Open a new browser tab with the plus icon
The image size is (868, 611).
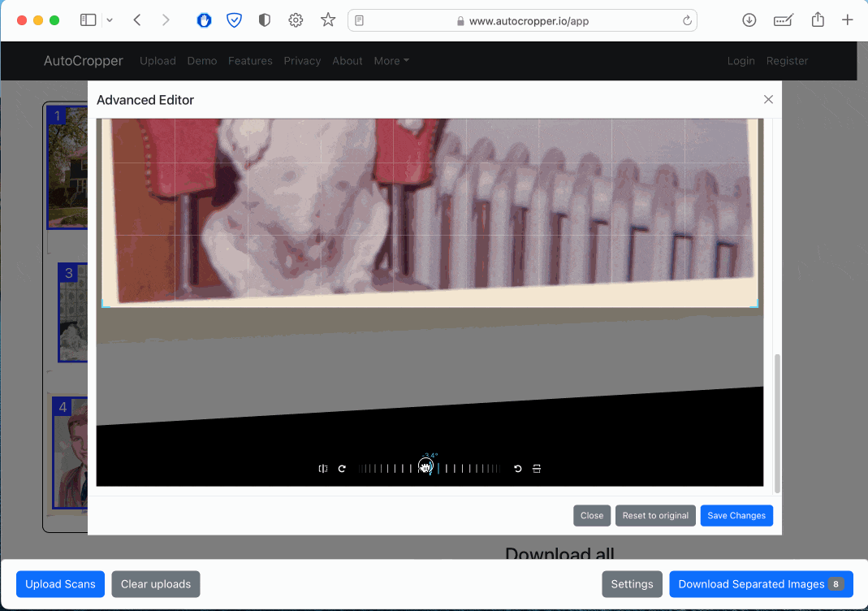coord(848,19)
